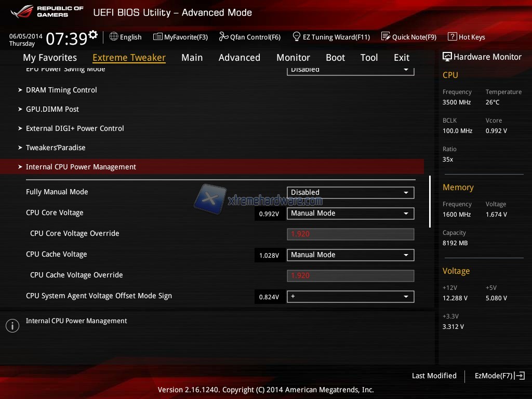This screenshot has width=532, height=399.
Task: Switch to the Boot tab
Action: pyautogui.click(x=335, y=58)
